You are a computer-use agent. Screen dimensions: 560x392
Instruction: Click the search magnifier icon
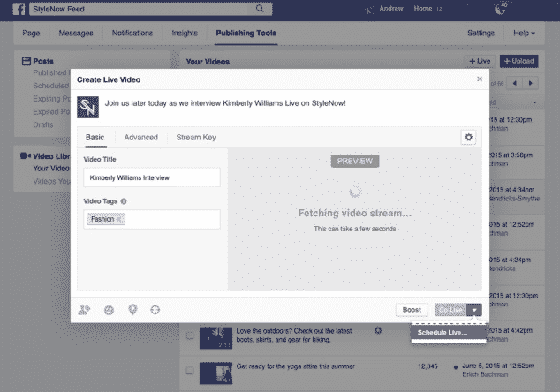point(260,10)
